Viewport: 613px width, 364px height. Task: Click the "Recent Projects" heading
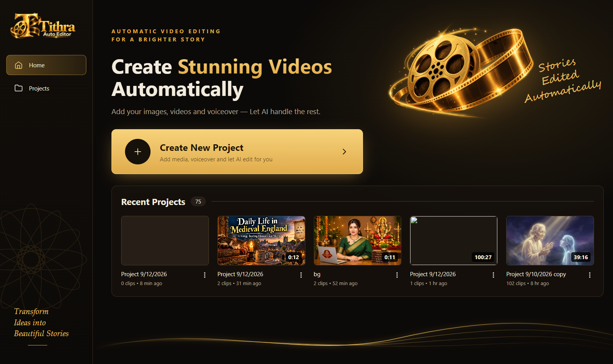[x=153, y=202]
